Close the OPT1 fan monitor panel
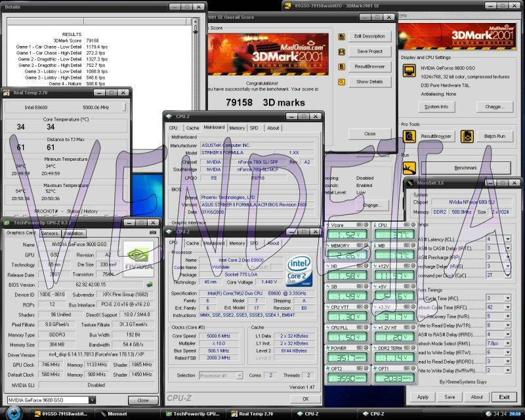 413,368
